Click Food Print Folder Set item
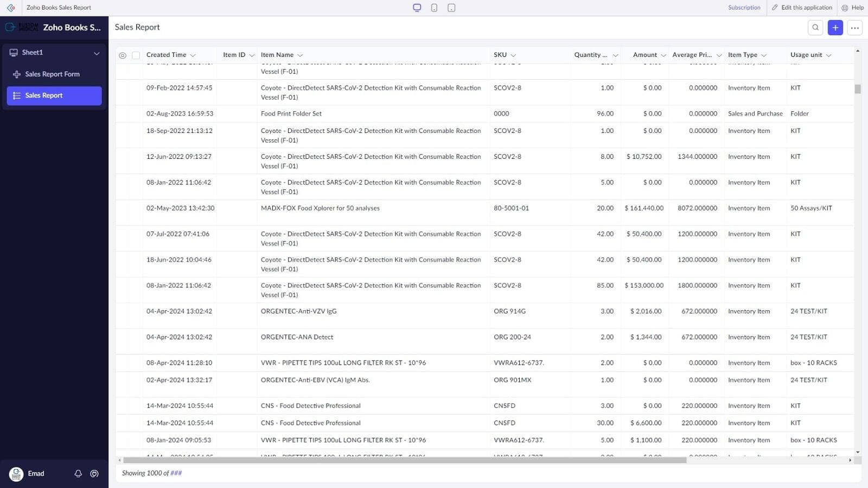The width and height of the screenshot is (868, 488). (x=291, y=114)
